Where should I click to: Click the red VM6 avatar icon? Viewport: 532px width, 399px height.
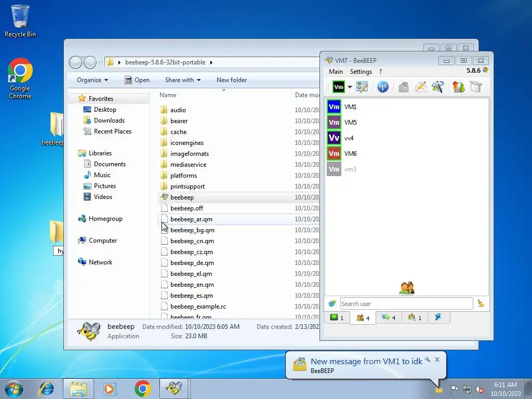click(x=334, y=154)
